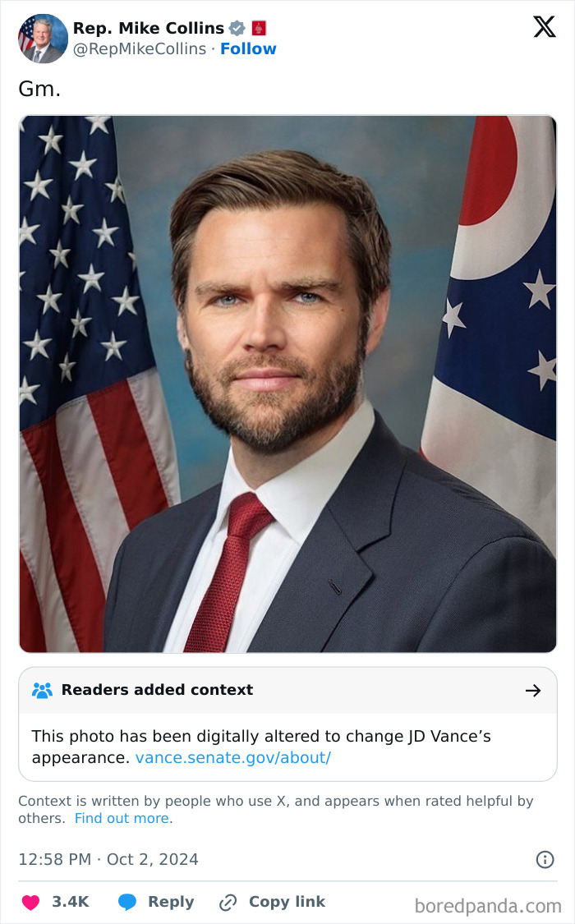The image size is (575, 924).
Task: Click the Gm. tweet text
Action: click(37, 88)
